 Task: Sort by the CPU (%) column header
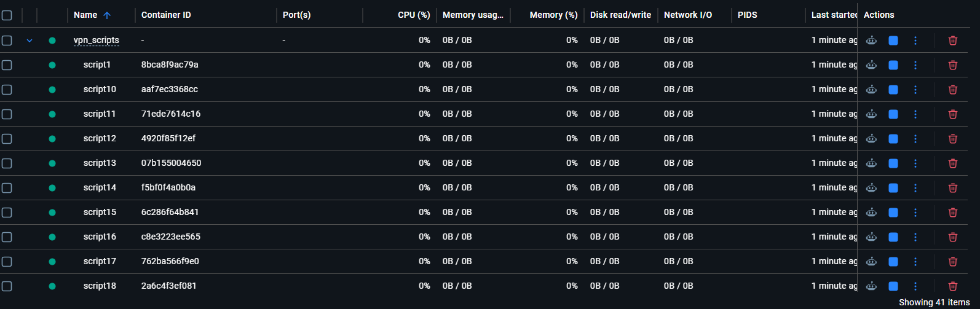pyautogui.click(x=414, y=15)
